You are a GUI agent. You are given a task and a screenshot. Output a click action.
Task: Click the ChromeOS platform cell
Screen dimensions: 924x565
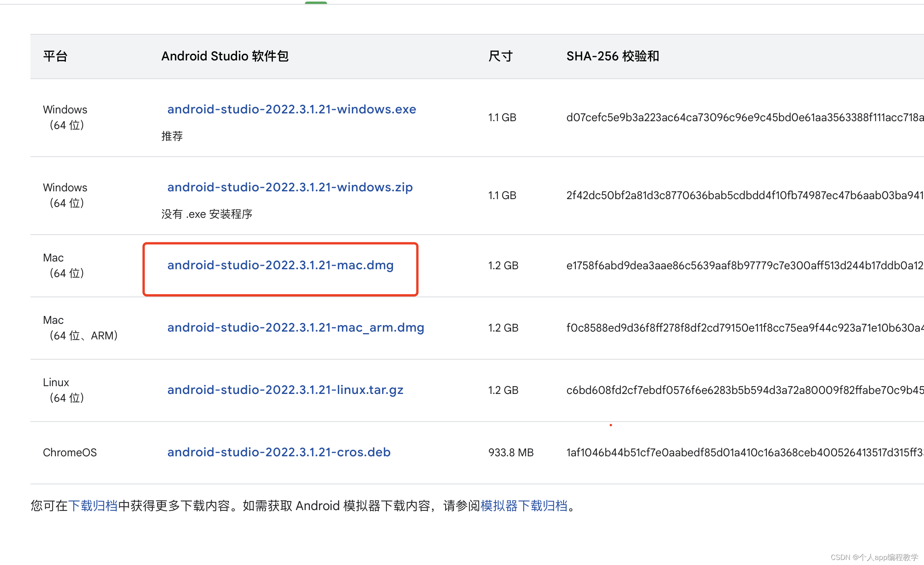(x=70, y=452)
